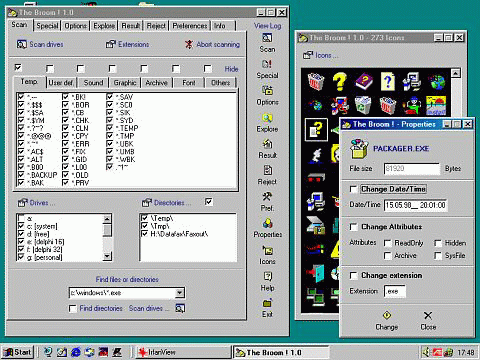The width and height of the screenshot is (480, 360).
Task: Click the up arrow of the icons window scrollbar
Action: coord(455,73)
